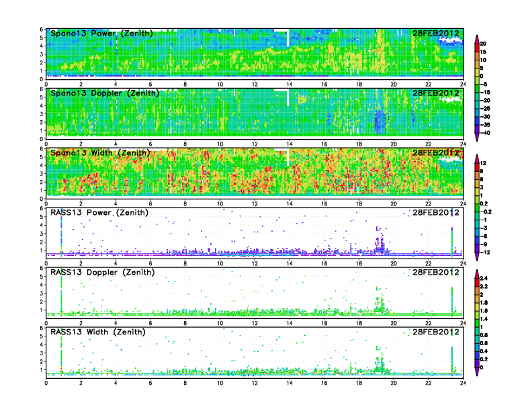The image size is (532, 411).
Task: Click the -0.2 label on the middle colorbar
Action: 486,212
